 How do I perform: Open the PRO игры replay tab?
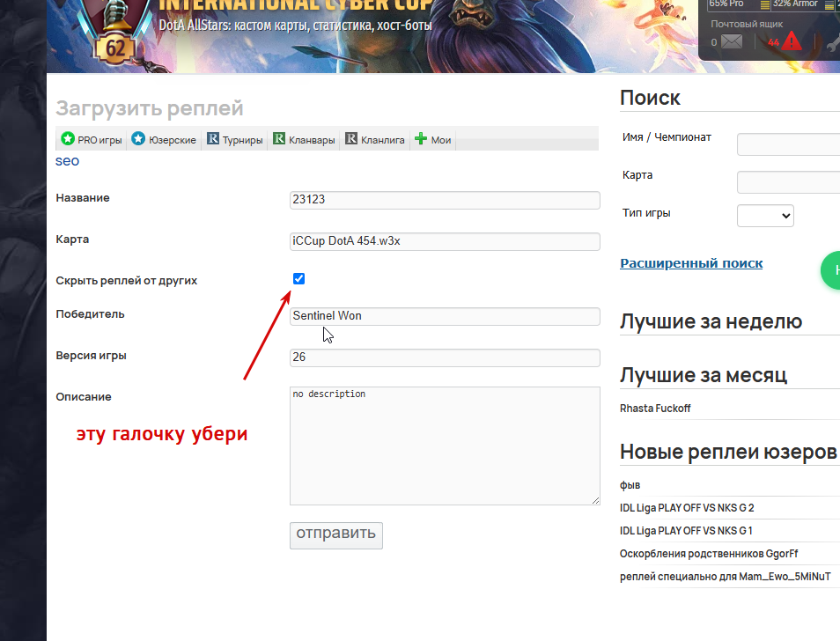click(x=91, y=140)
